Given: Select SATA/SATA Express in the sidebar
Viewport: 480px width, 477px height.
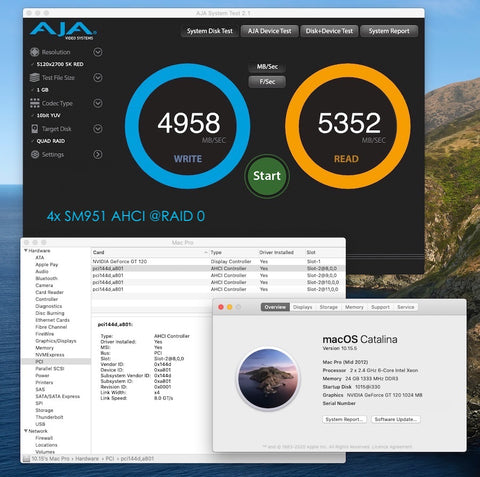Looking at the screenshot, I should (57, 396).
